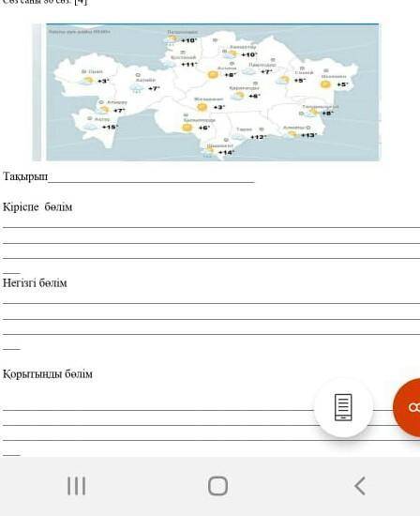Viewport: 420px width, 516px height.
Task: Tap the sun icon at Zhezkazgan +3°
Action: click(x=202, y=107)
